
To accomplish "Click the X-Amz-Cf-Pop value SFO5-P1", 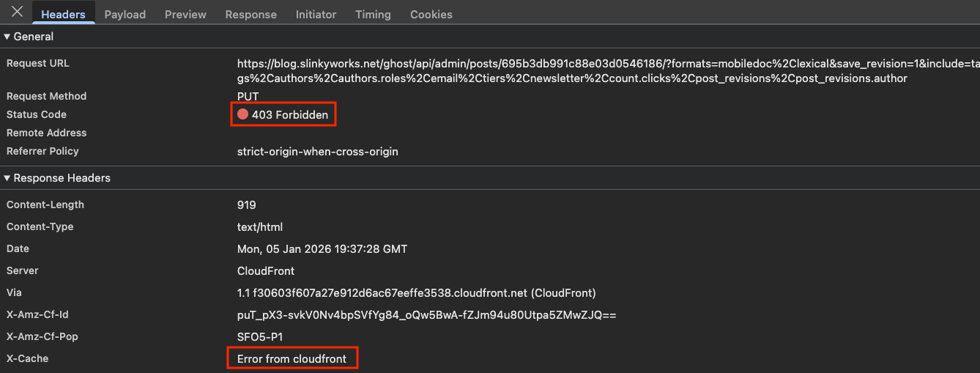I will coord(259,336).
